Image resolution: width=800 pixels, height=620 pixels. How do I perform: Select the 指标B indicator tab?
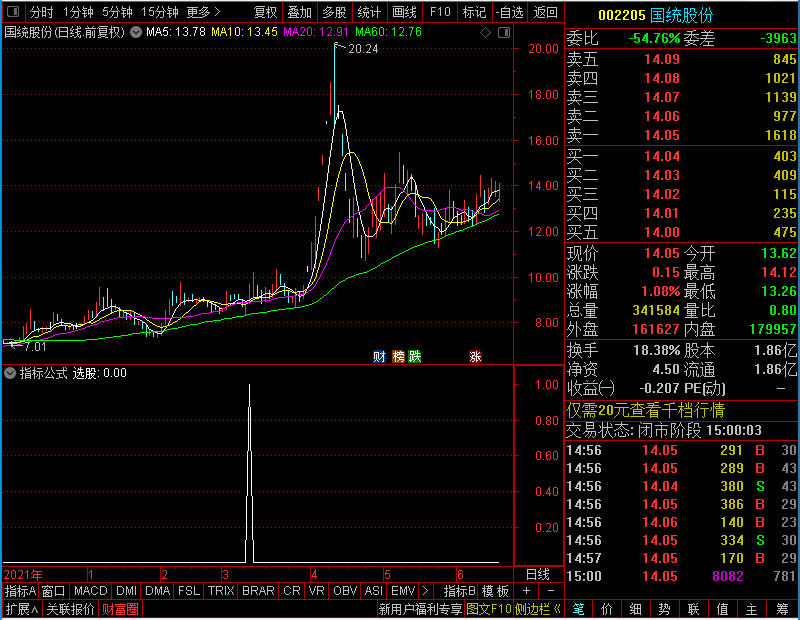coord(460,591)
